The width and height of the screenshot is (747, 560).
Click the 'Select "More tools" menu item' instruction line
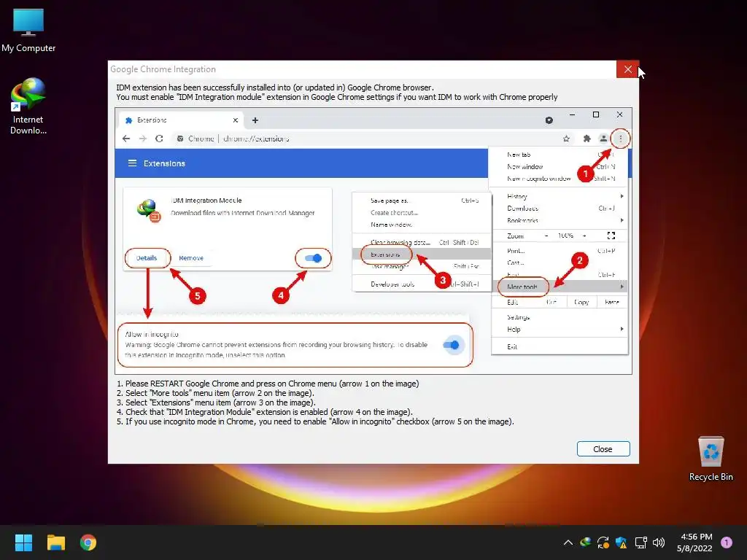coord(215,393)
